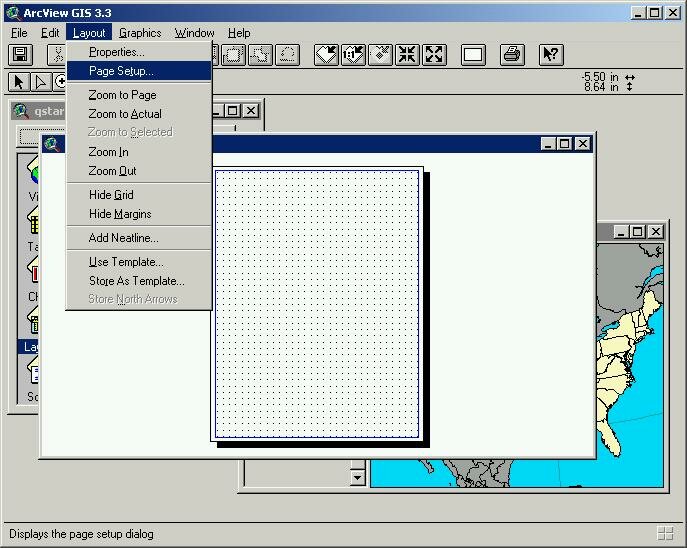Select Zoom to Page menu entry

coord(139,95)
